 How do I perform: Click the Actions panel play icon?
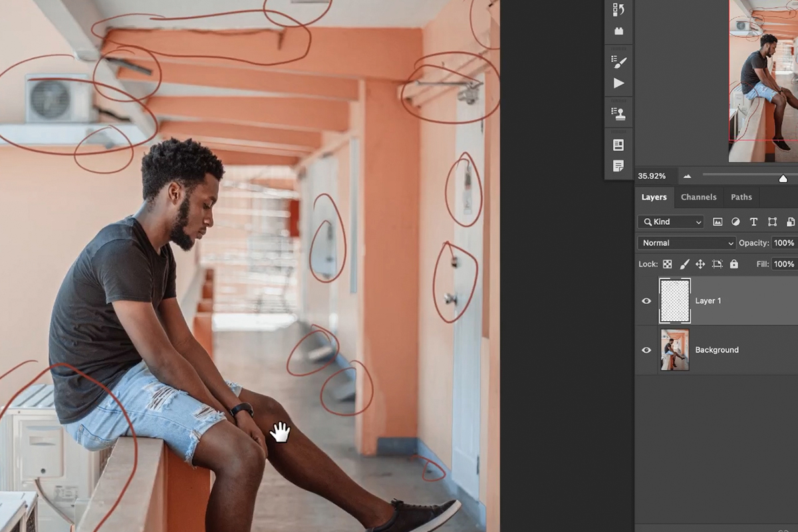pos(618,83)
